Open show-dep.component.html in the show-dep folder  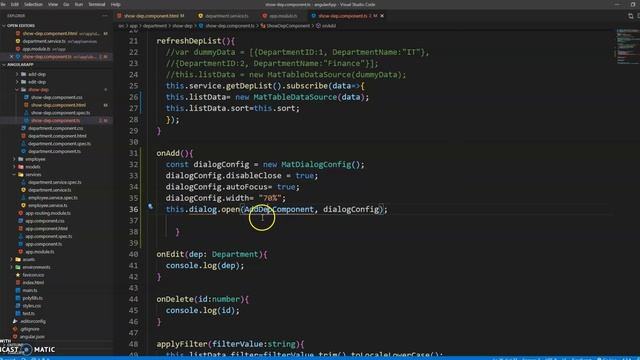coord(58,105)
